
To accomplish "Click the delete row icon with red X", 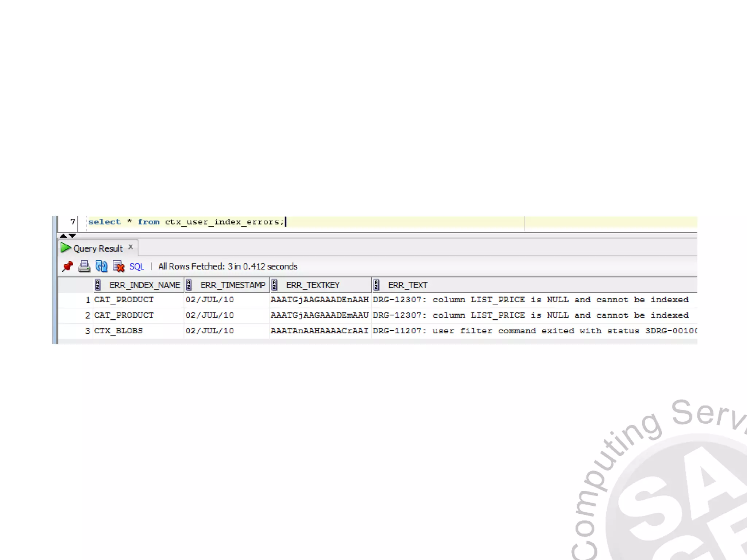I will point(119,267).
